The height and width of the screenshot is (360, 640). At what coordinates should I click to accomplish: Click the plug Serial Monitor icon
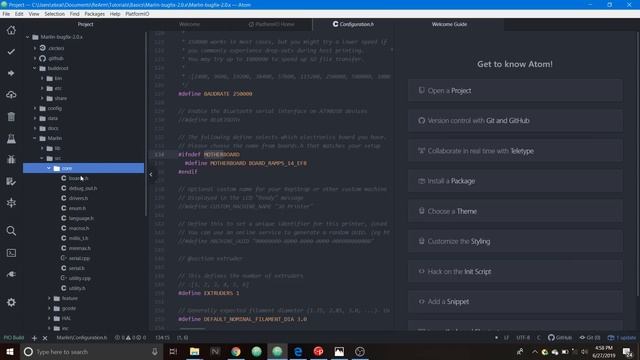pyautogui.click(x=11, y=274)
